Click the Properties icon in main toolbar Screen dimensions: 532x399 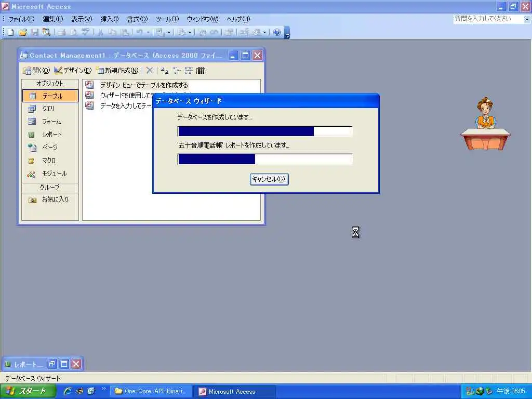tap(229, 32)
